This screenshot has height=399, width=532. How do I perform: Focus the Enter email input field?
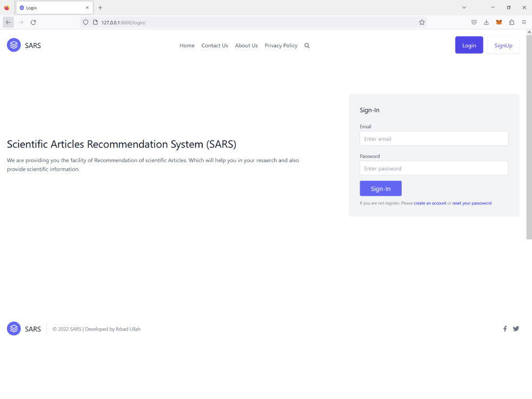434,138
